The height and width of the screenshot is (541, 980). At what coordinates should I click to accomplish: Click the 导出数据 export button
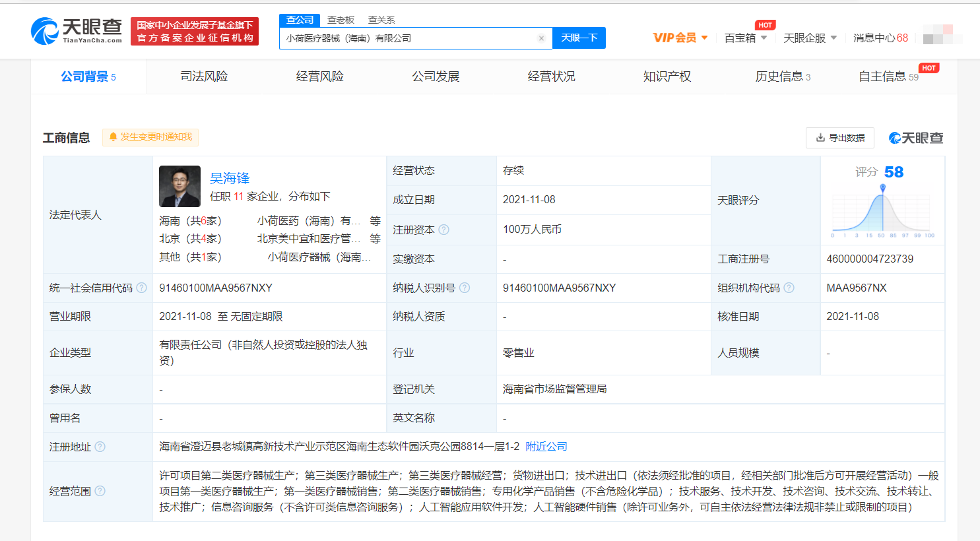tap(839, 138)
